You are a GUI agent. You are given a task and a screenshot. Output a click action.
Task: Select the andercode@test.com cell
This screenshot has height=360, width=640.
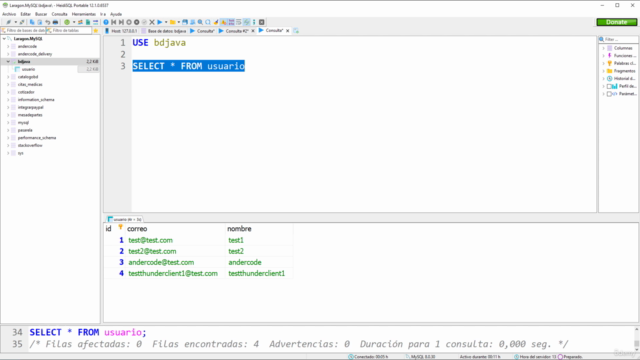(x=176, y=262)
